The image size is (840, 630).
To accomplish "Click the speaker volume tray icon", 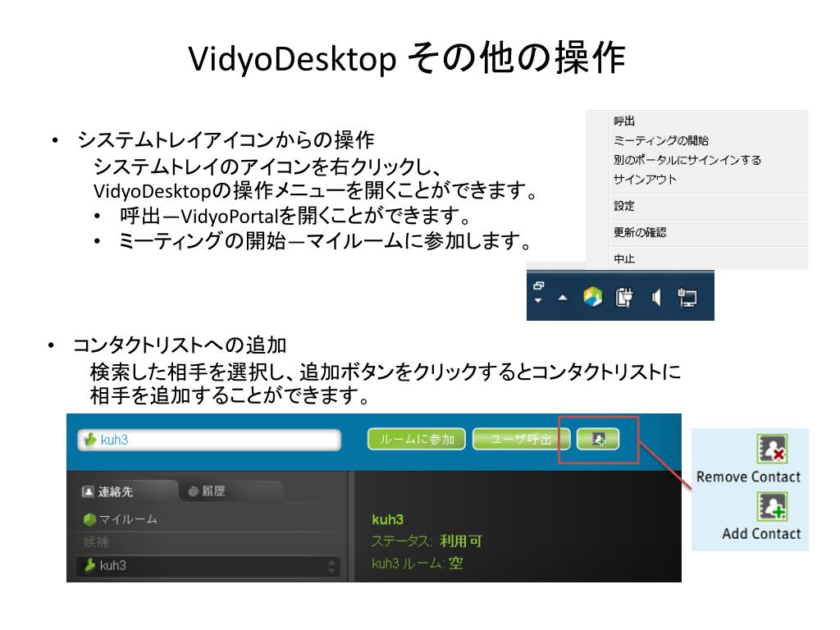I will [655, 297].
